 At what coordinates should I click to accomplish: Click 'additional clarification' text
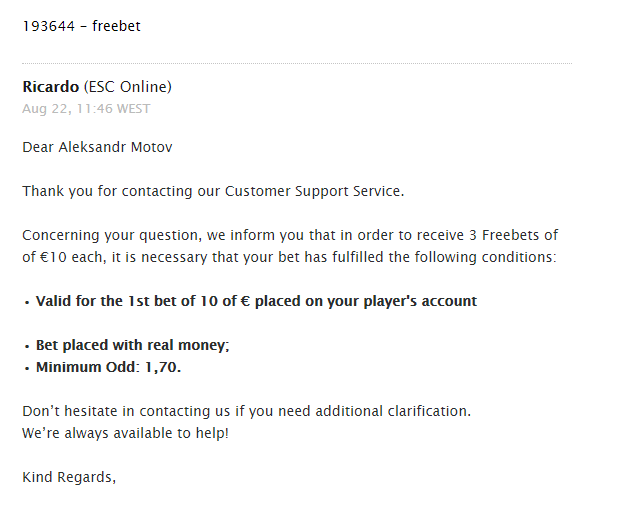(393, 412)
